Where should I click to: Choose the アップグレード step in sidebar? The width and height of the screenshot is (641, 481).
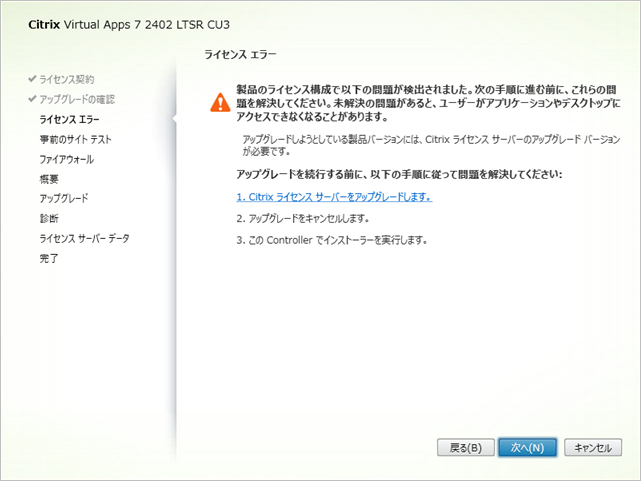64,199
